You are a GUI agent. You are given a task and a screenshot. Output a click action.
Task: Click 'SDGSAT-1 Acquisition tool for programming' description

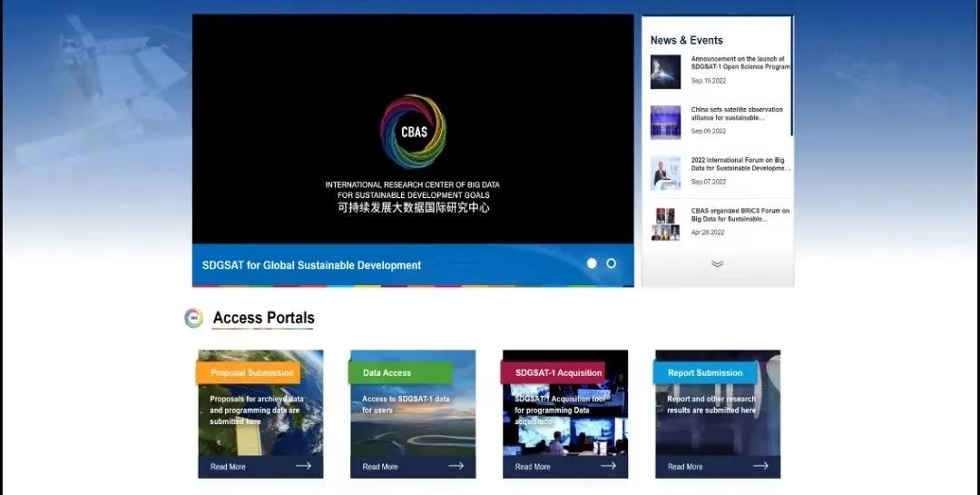[560, 410]
